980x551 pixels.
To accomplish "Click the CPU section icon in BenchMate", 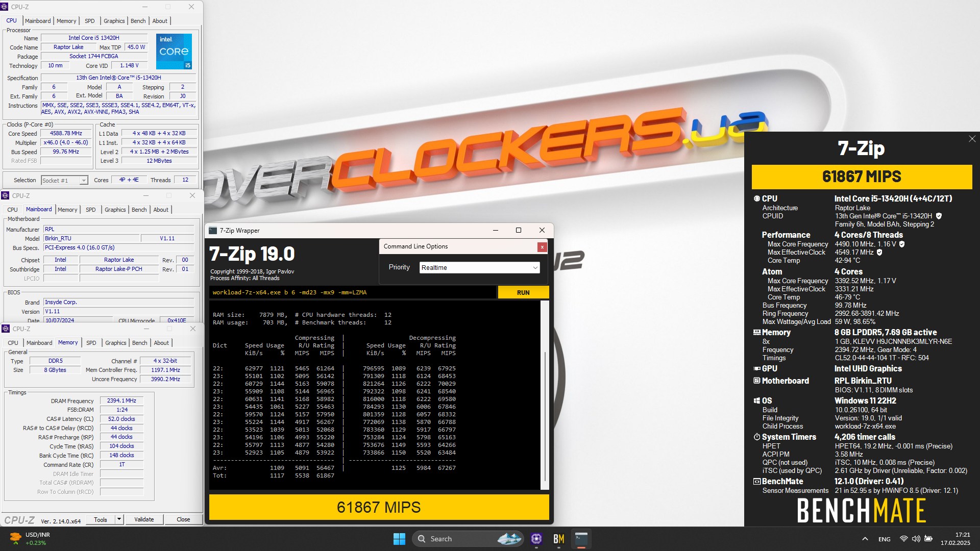I will 756,199.
